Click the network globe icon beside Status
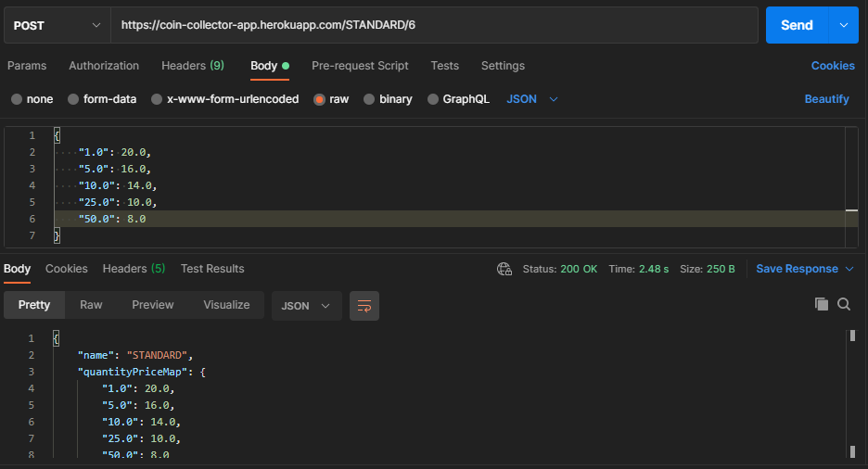Image resolution: width=868 pixels, height=469 pixels. tap(504, 269)
